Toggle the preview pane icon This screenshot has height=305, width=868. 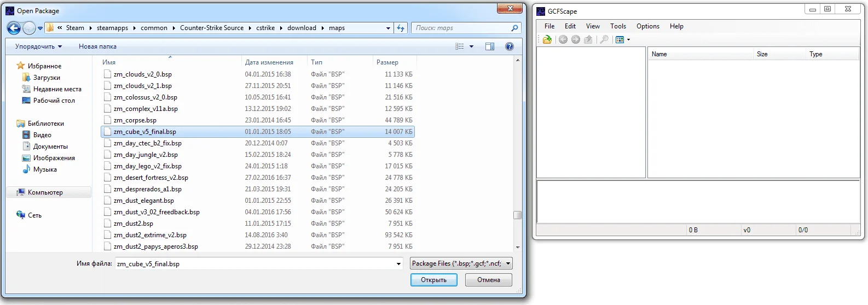490,46
